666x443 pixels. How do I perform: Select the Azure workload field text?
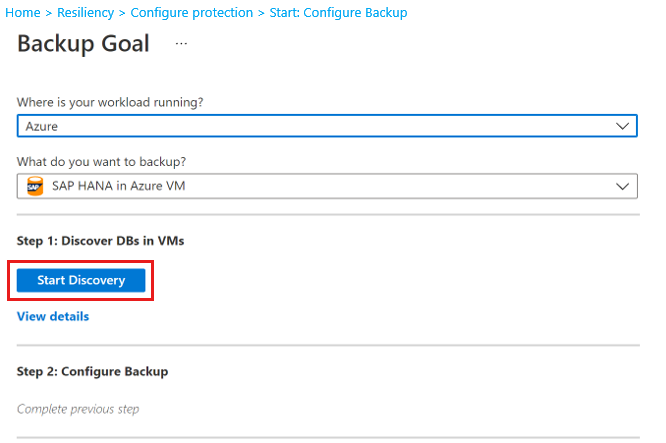42,127
